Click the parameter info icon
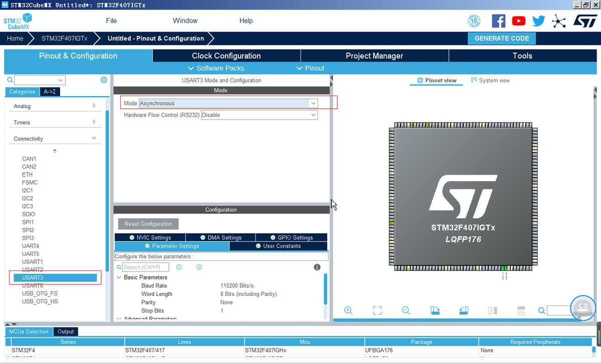 click(x=317, y=267)
